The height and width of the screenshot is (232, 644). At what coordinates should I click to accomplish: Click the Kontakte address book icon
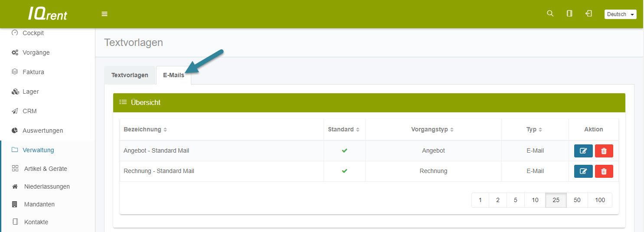tap(15, 222)
